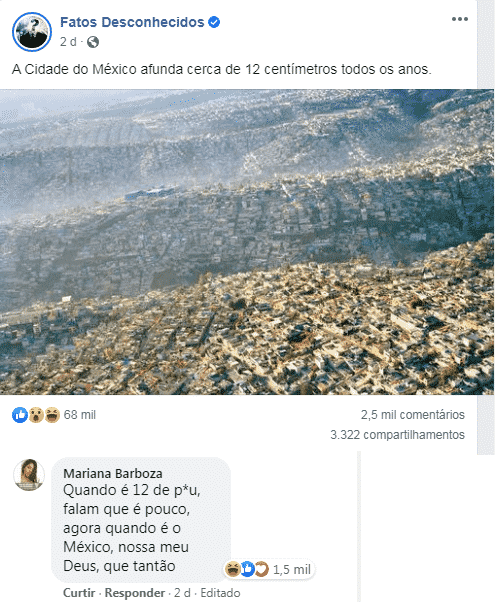Open Mariana Barboza's name link
The image size is (495, 602).
(113, 474)
